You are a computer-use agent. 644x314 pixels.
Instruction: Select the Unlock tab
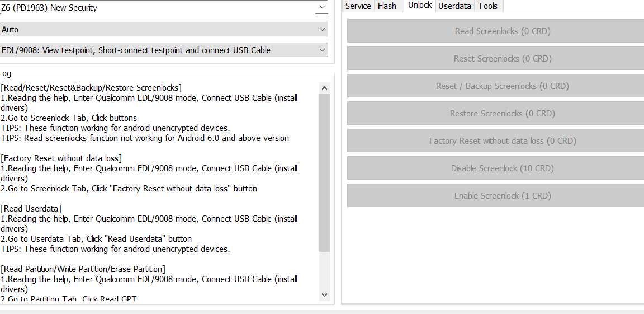tap(420, 6)
